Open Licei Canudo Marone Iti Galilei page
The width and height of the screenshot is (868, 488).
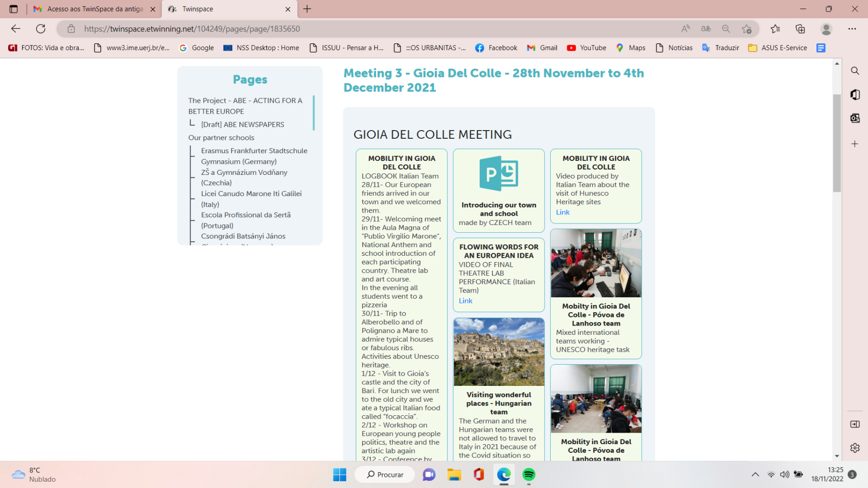[x=251, y=198]
